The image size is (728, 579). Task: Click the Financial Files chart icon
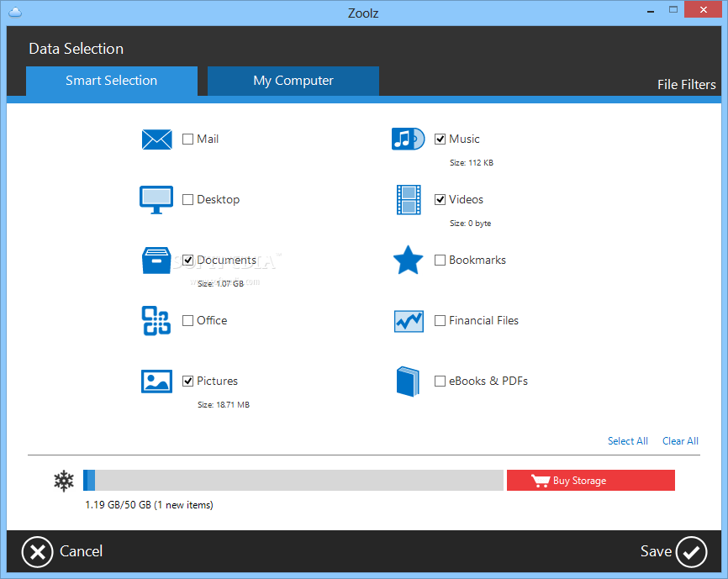point(409,321)
